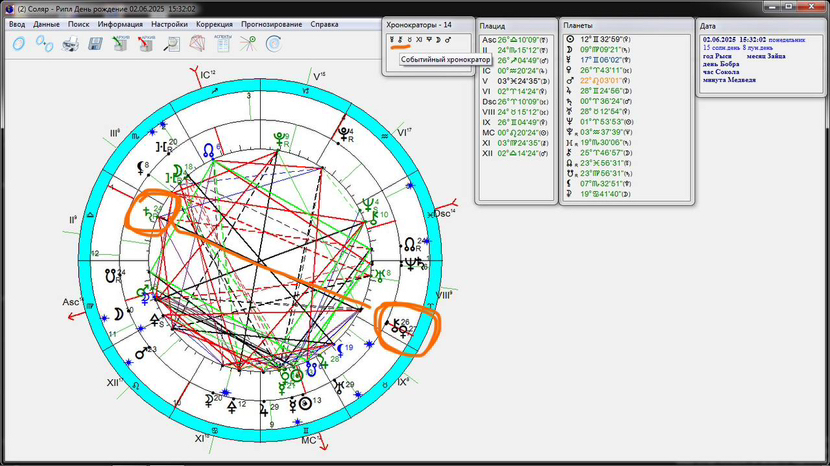Select the Mars chronocrator symbol in Хронократоры

(x=448, y=40)
